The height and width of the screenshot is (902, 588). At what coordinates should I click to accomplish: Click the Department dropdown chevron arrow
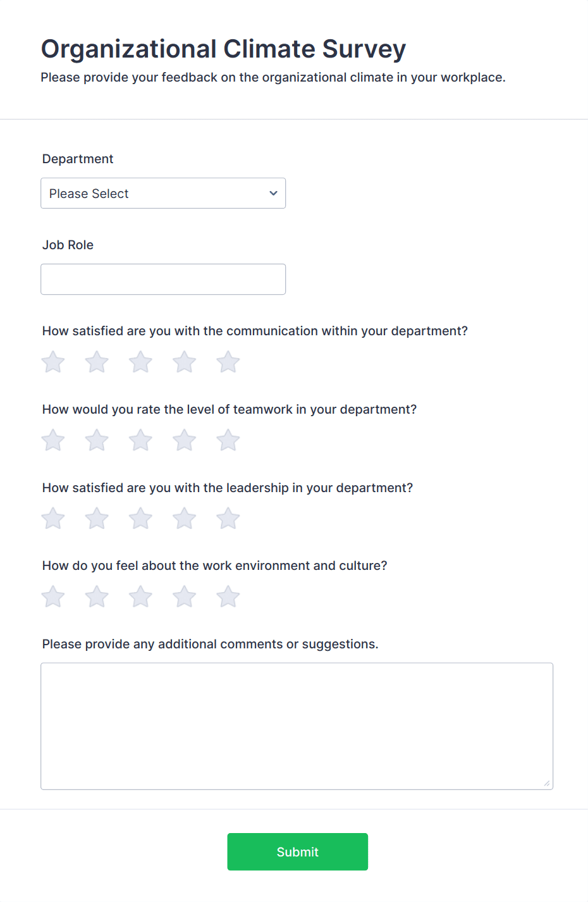(x=273, y=194)
